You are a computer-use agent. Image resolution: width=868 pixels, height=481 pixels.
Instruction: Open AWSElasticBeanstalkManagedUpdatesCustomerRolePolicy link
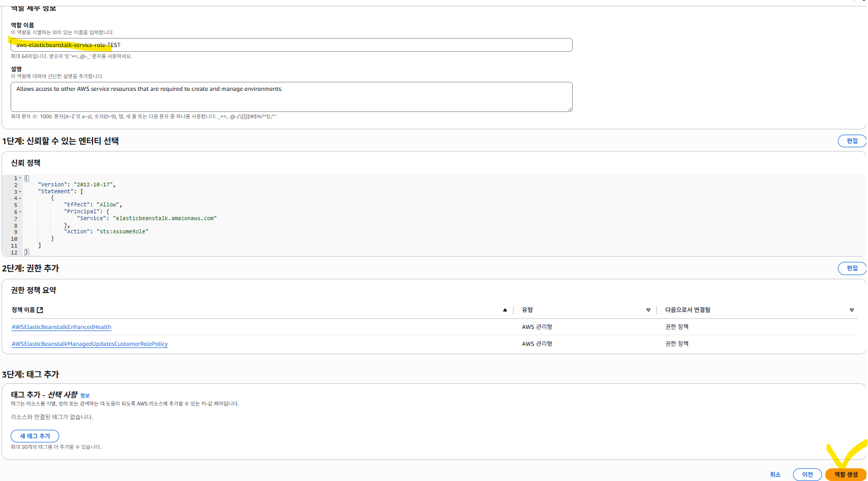tap(90, 344)
